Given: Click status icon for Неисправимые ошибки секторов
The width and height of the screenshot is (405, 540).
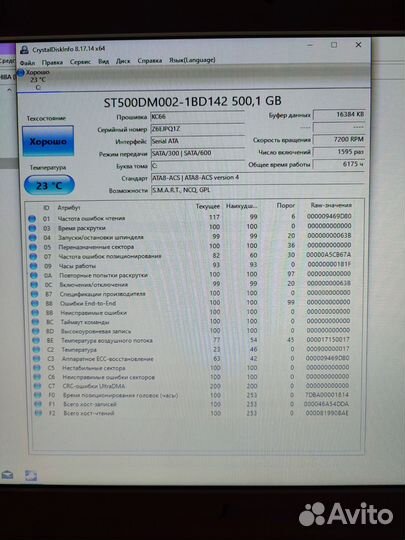Looking at the screenshot, I should (38, 377).
